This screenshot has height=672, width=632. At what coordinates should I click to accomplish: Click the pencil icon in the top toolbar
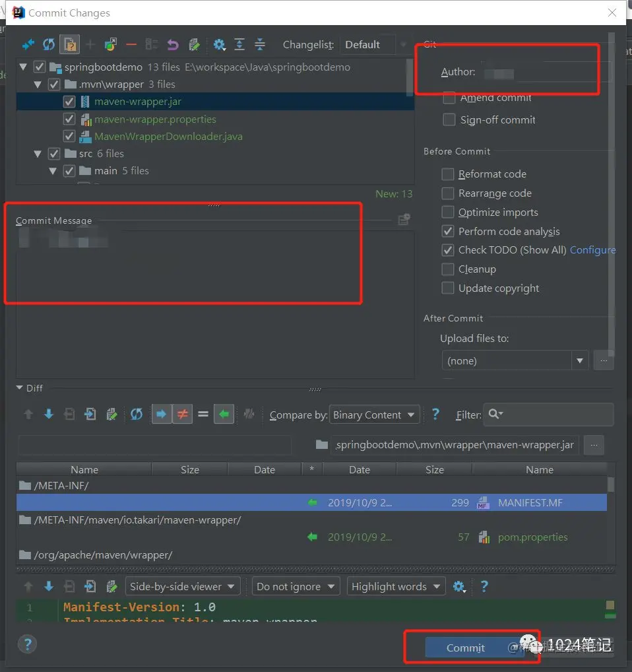pyautogui.click(x=194, y=45)
